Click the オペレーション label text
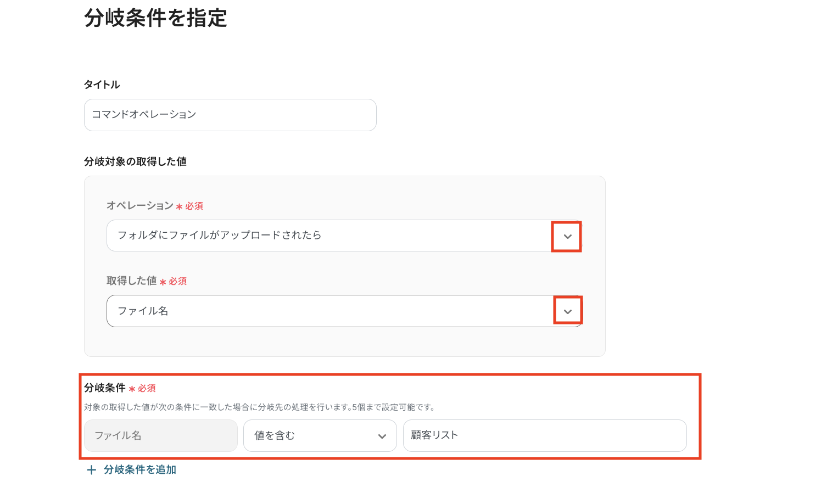The image size is (838, 504). tap(139, 205)
